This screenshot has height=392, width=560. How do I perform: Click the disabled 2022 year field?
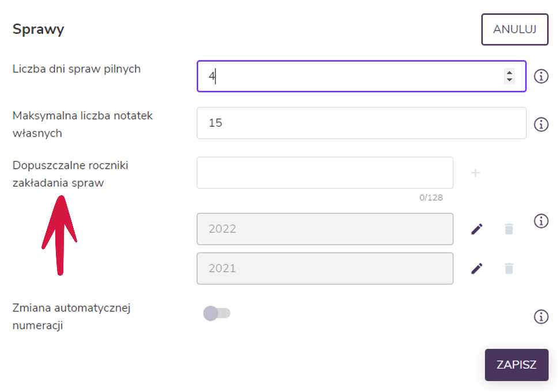click(x=325, y=229)
